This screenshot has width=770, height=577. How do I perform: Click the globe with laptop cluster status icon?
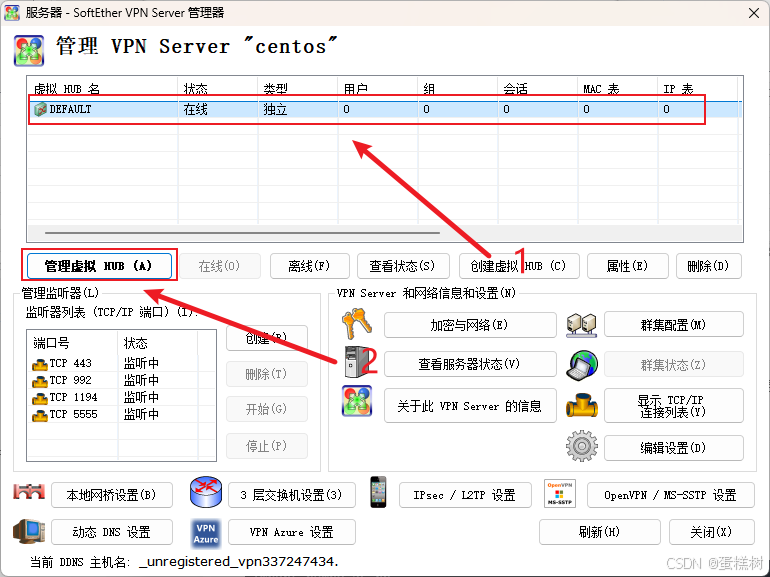pyautogui.click(x=582, y=366)
